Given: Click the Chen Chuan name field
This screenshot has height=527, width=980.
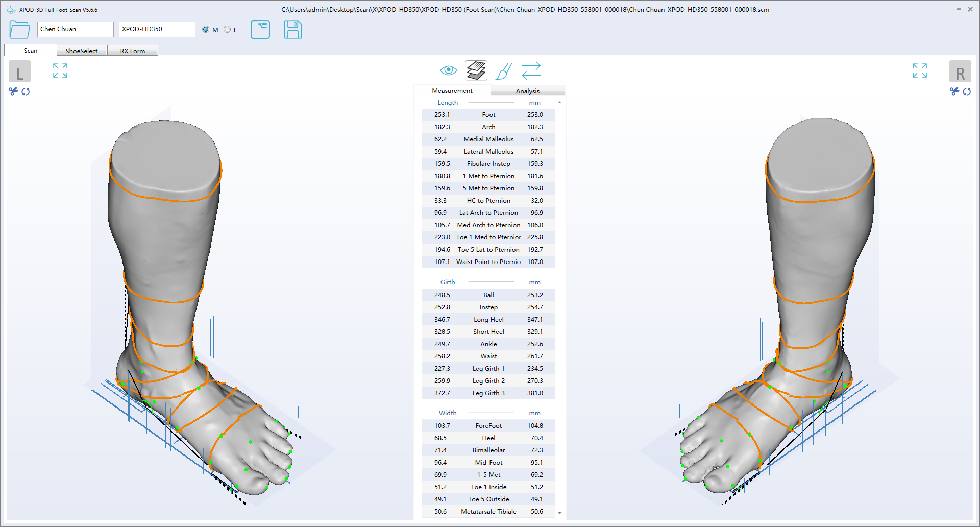Looking at the screenshot, I should coord(76,29).
